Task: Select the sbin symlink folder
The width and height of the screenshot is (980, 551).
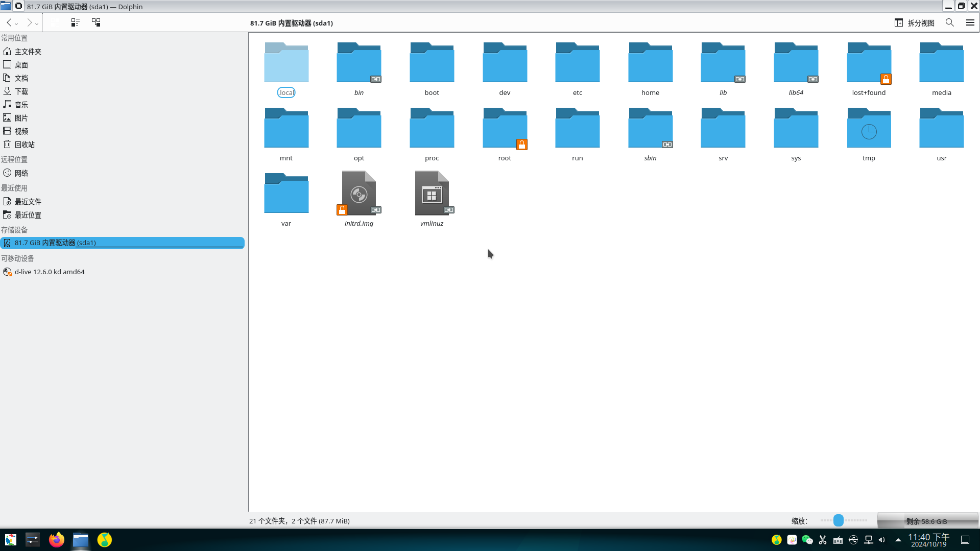Action: [x=651, y=128]
